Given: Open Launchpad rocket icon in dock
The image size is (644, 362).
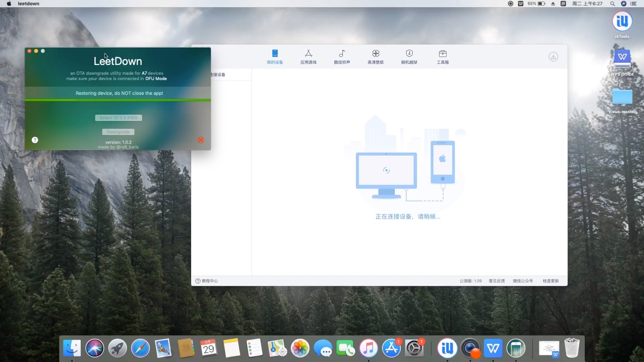Looking at the screenshot, I should [117, 348].
